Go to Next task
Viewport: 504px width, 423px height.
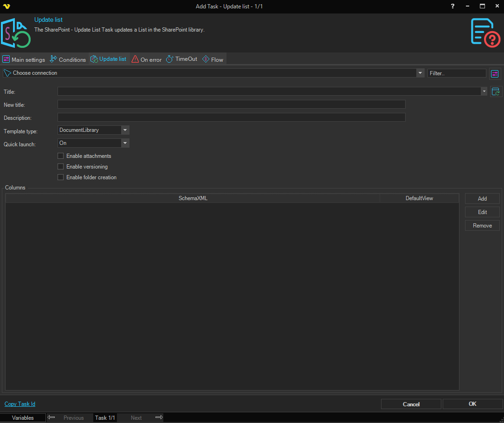[136, 417]
